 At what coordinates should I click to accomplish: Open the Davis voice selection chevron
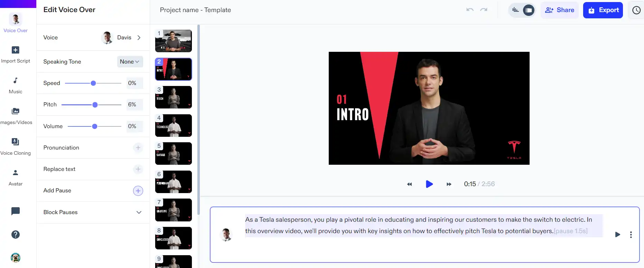coord(139,38)
